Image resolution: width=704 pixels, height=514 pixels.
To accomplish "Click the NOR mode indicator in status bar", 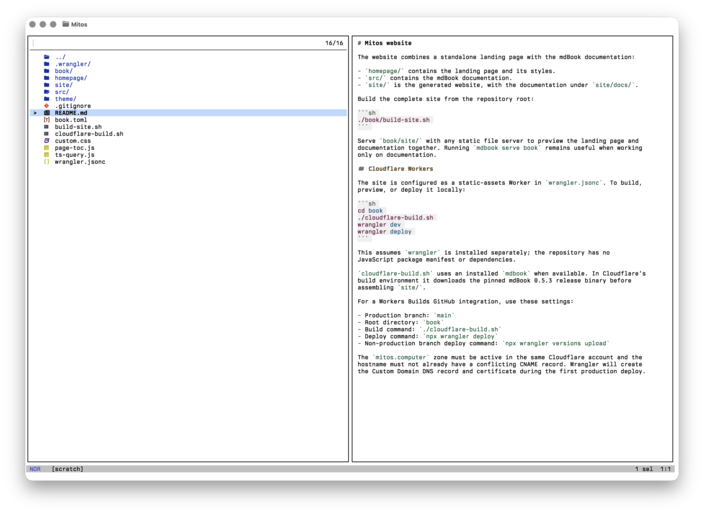I will (35, 469).
